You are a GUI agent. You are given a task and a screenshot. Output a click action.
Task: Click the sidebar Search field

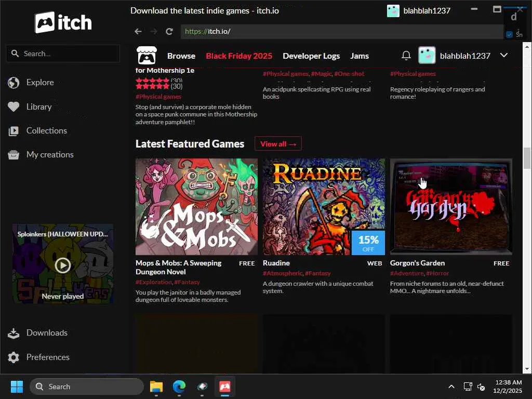click(63, 54)
